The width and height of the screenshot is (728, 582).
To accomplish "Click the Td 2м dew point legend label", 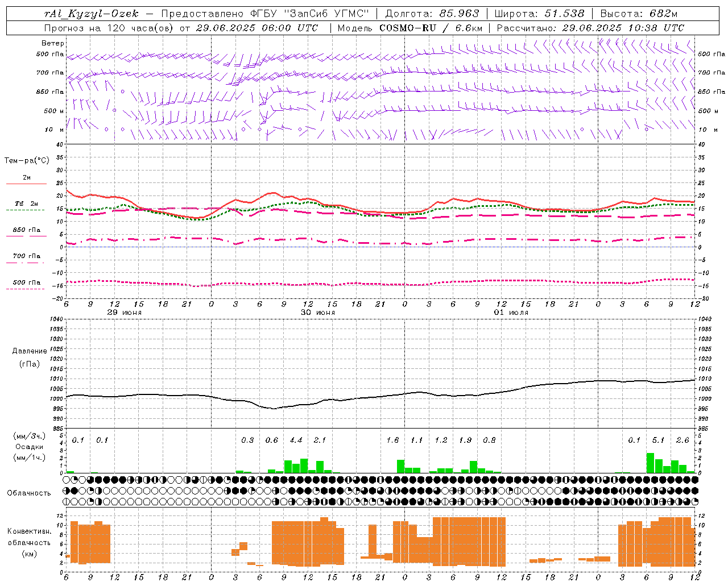I will 27,203.
